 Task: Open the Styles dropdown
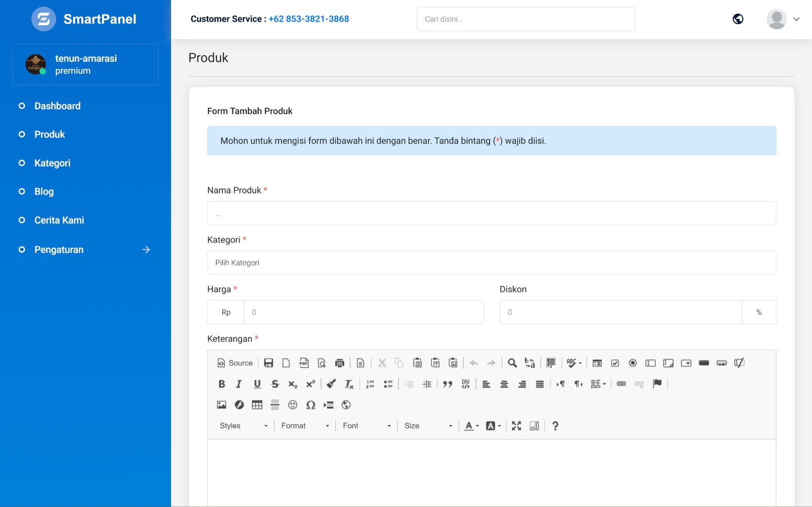click(x=243, y=426)
